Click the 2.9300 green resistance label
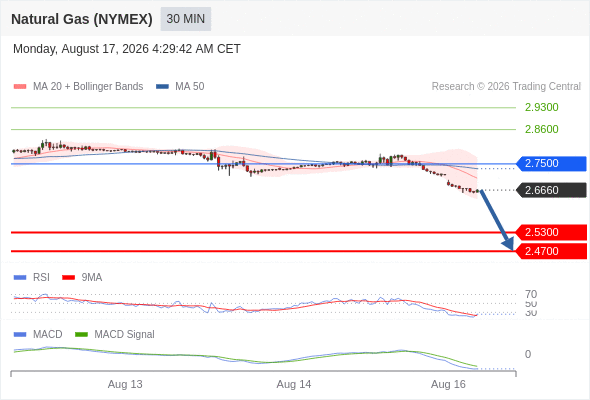The height and width of the screenshot is (400, 590). (x=541, y=107)
